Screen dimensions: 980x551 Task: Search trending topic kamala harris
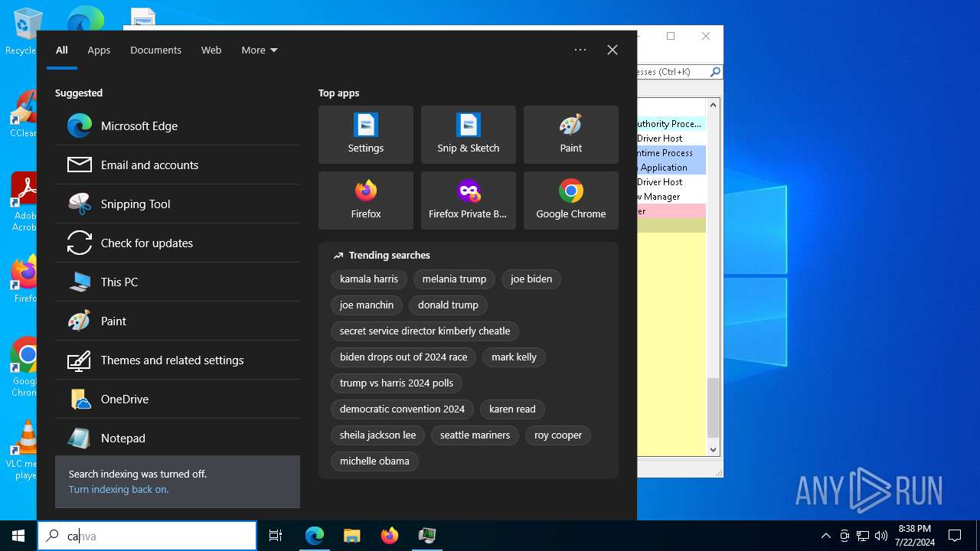click(369, 279)
